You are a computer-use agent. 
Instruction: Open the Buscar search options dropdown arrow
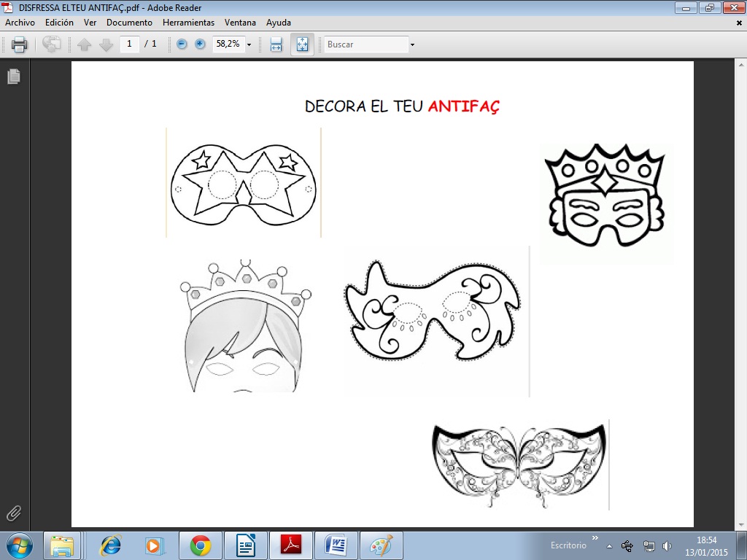[412, 44]
